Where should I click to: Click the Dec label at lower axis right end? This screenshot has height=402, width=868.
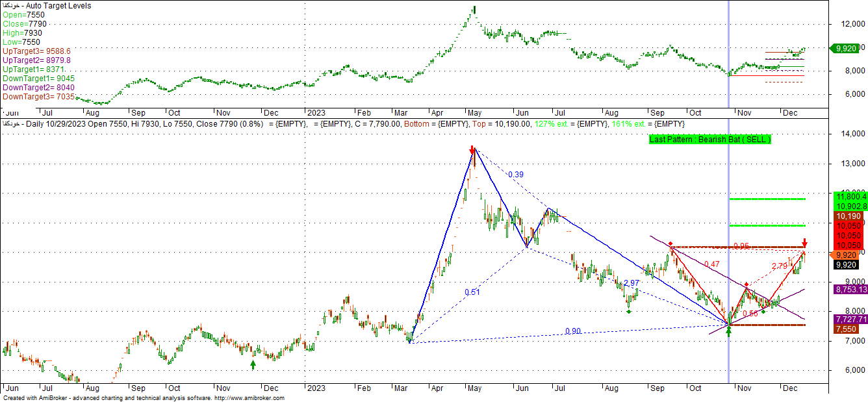[789, 388]
